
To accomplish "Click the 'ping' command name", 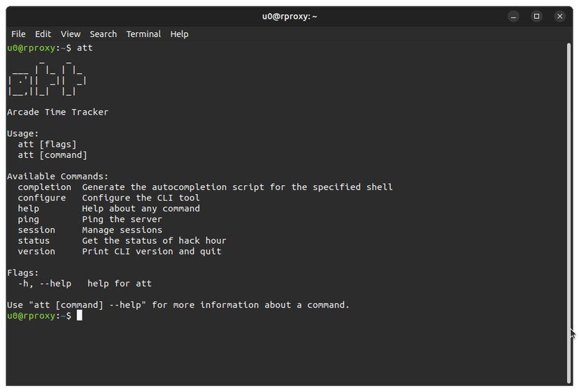I will click(x=28, y=219).
